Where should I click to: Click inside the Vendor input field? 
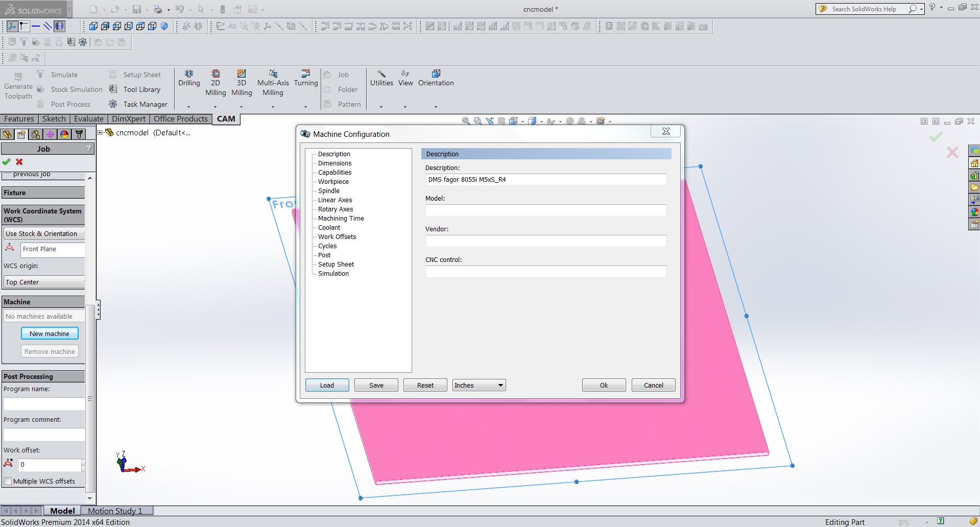click(x=545, y=241)
